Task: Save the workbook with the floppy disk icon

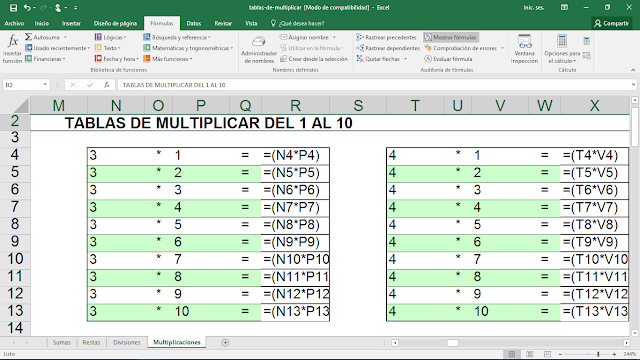Action: (13, 7)
